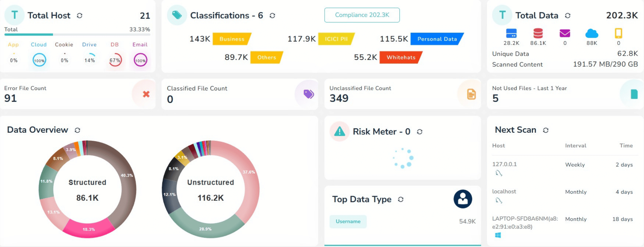Click the red database icon in Total Data
This screenshot has height=247, width=644.
click(x=538, y=33)
